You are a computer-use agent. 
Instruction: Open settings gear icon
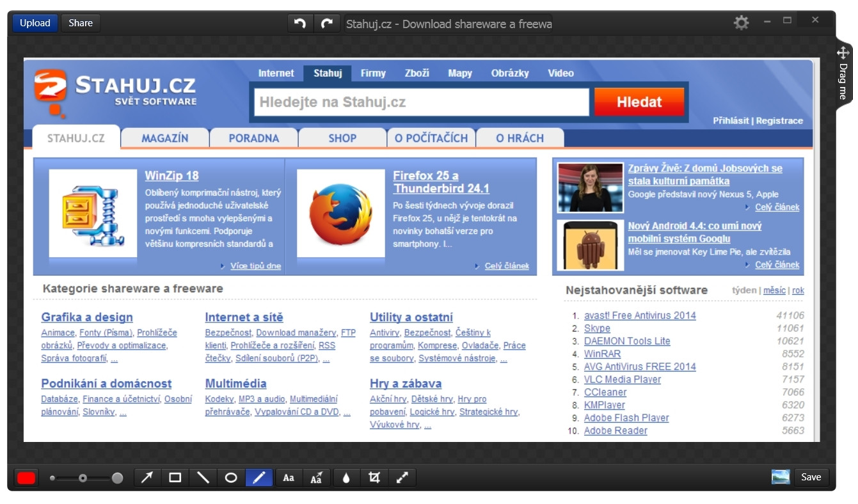[x=741, y=23]
